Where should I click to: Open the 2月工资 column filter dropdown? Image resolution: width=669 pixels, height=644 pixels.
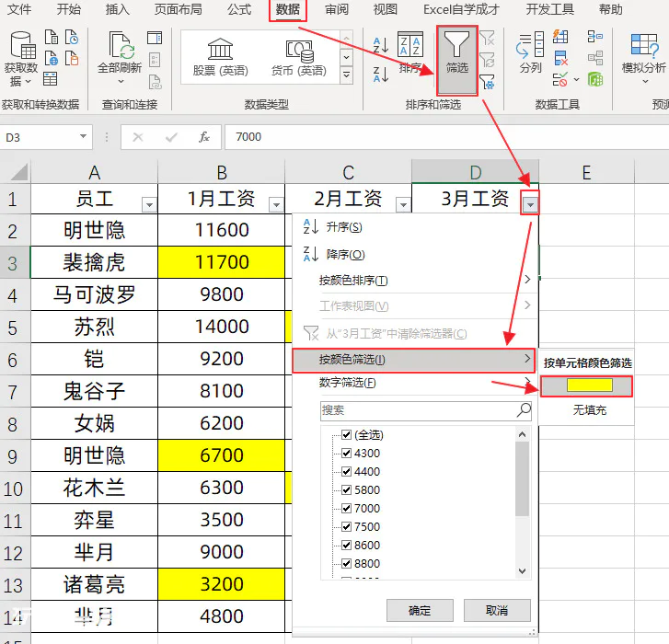[x=403, y=205]
